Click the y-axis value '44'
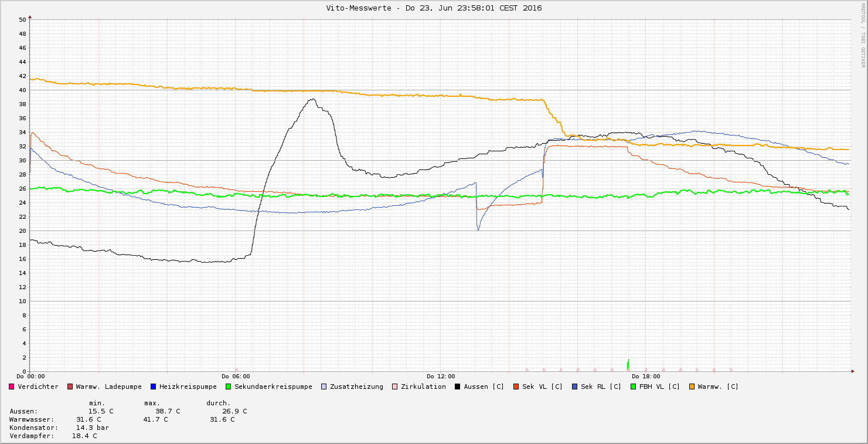 (x=22, y=62)
